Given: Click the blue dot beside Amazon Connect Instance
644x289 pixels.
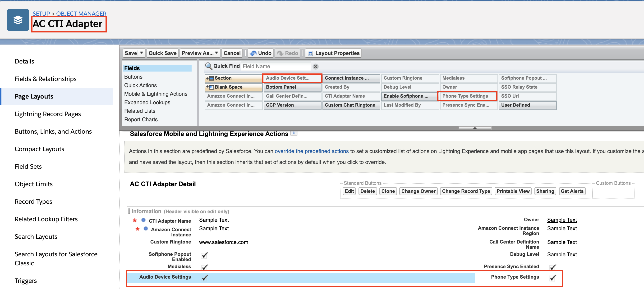Looking at the screenshot, I should tap(146, 229).
